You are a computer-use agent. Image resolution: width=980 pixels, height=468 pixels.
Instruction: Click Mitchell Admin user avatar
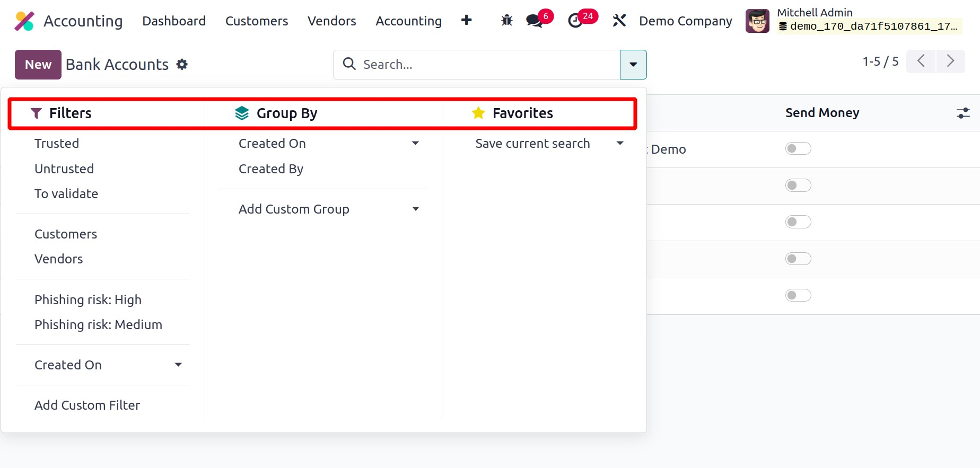click(757, 21)
